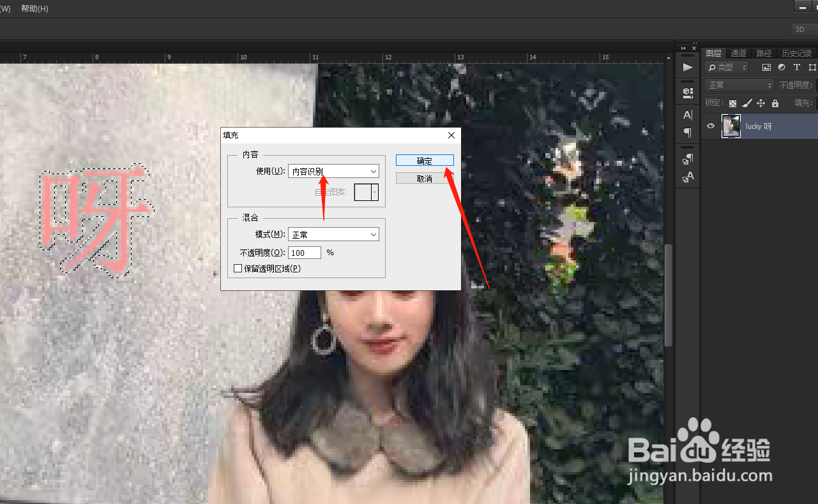Screen dimensions: 818x504
Task: Lock layer position with move icon
Action: coord(761,103)
